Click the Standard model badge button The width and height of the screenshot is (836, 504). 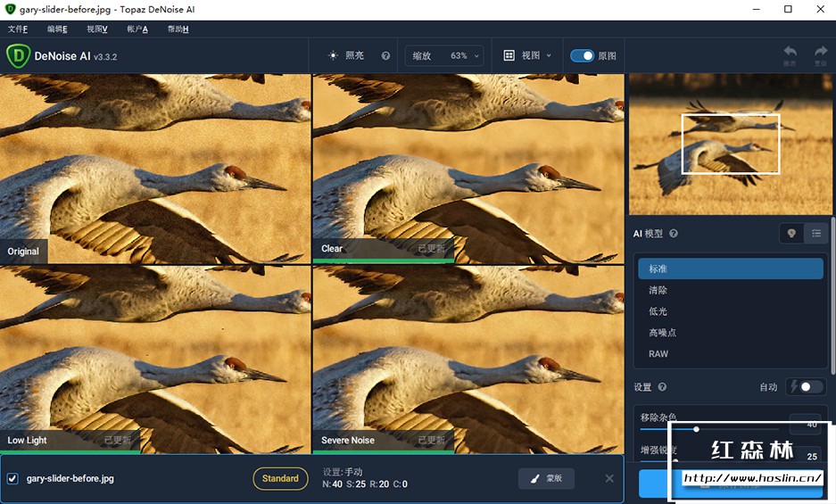[x=280, y=478]
